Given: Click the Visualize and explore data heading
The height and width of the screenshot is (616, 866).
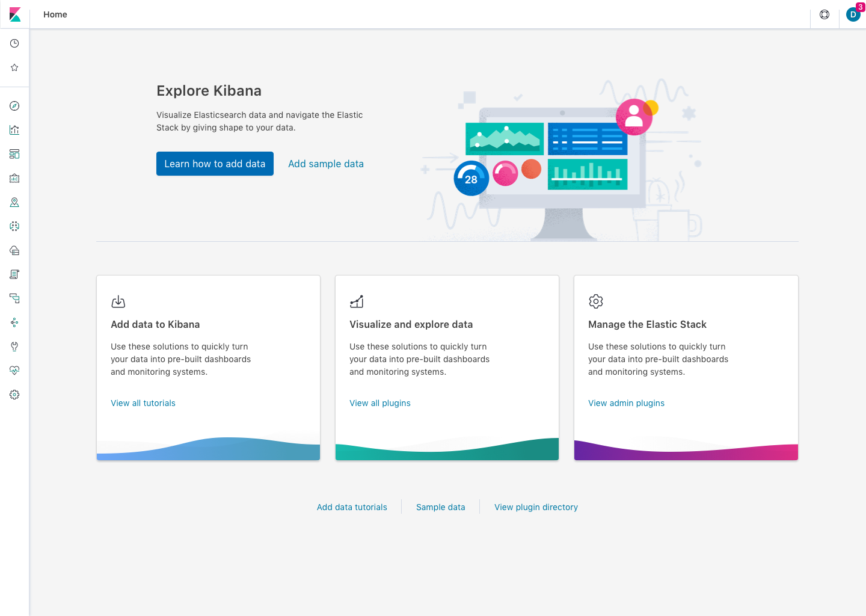Looking at the screenshot, I should point(411,324).
